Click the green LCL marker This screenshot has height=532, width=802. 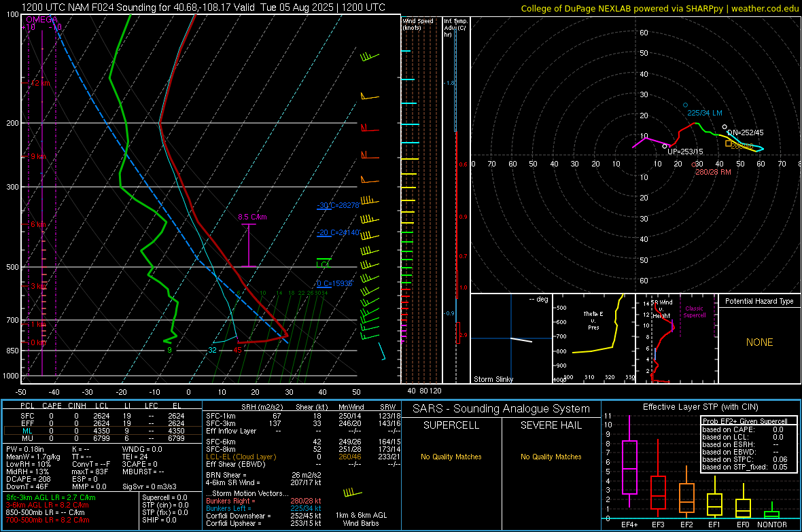point(324,264)
